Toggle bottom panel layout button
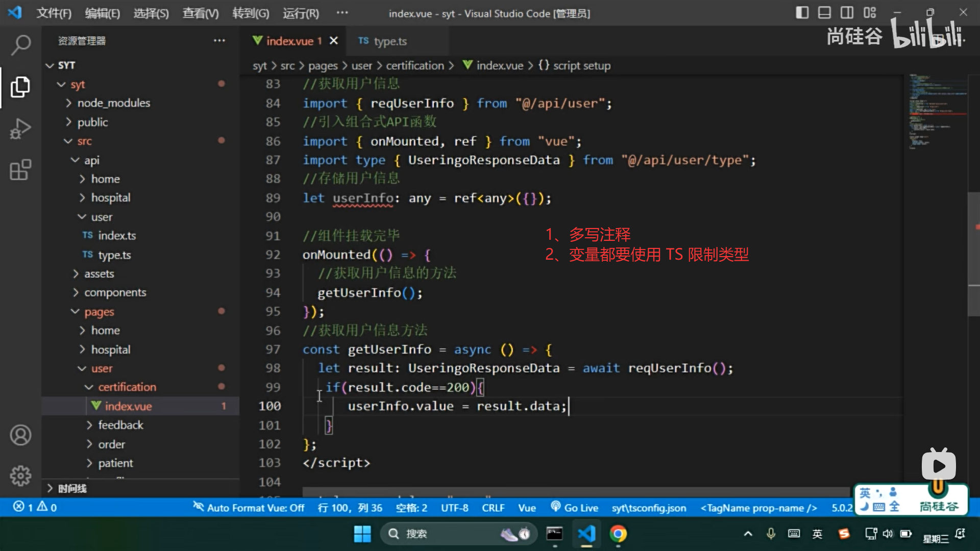980x551 pixels. click(824, 13)
